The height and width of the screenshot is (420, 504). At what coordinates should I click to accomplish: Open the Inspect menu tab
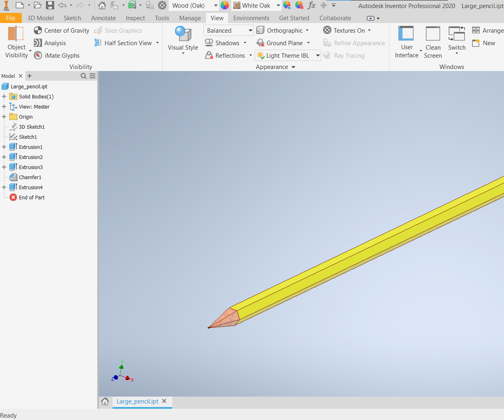(x=135, y=18)
